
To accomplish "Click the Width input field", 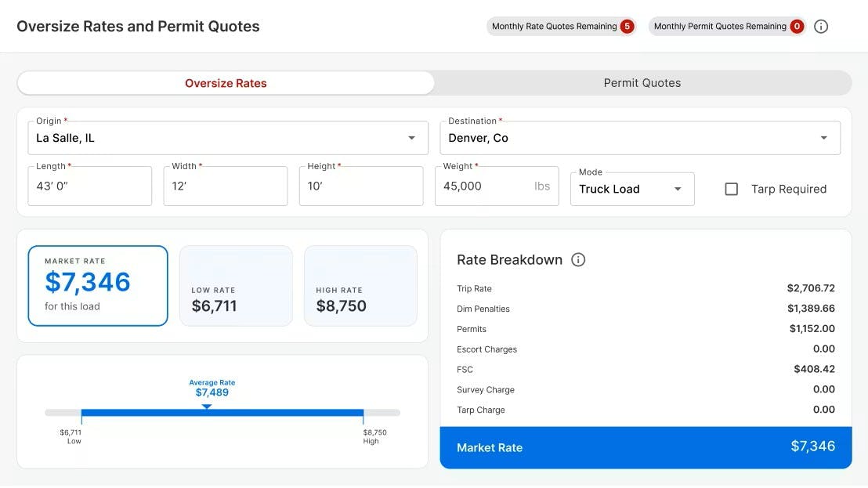I will (225, 186).
